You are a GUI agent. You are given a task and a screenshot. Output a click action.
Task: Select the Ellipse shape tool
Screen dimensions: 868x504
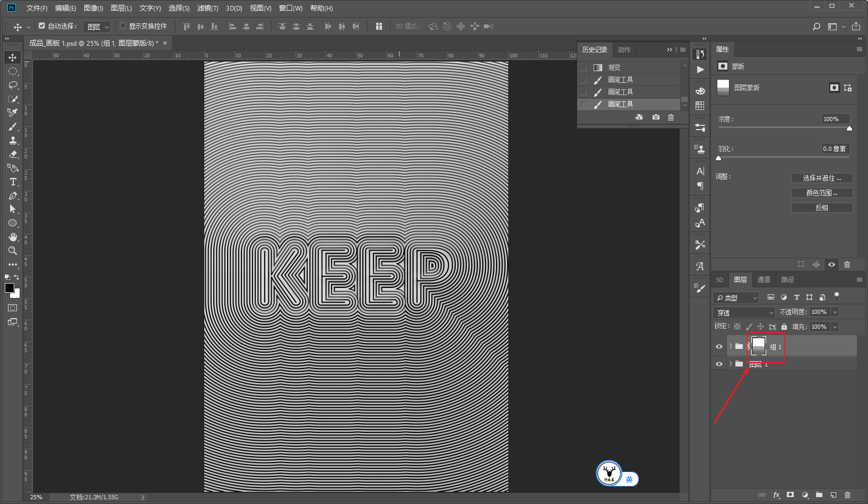coord(13,223)
